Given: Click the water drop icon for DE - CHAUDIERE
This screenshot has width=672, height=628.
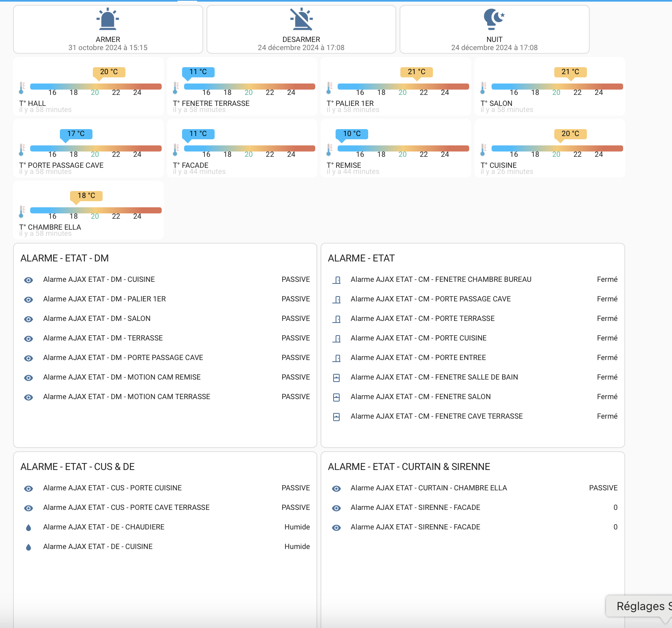Looking at the screenshot, I should pyautogui.click(x=29, y=527).
